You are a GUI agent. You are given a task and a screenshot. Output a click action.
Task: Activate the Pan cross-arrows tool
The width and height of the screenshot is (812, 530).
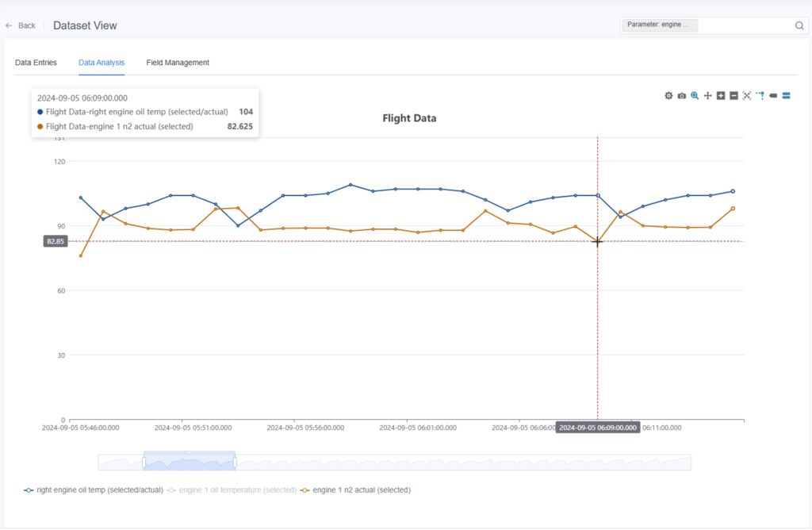click(707, 96)
